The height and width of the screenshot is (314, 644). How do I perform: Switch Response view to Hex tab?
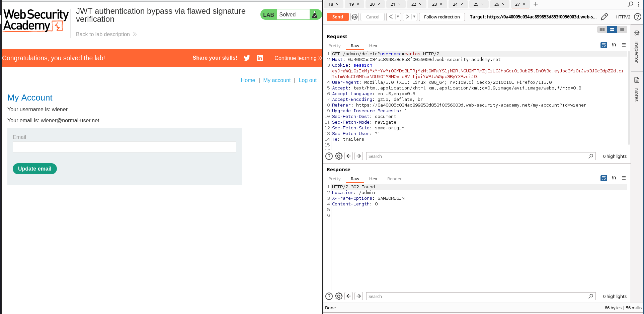(x=373, y=179)
